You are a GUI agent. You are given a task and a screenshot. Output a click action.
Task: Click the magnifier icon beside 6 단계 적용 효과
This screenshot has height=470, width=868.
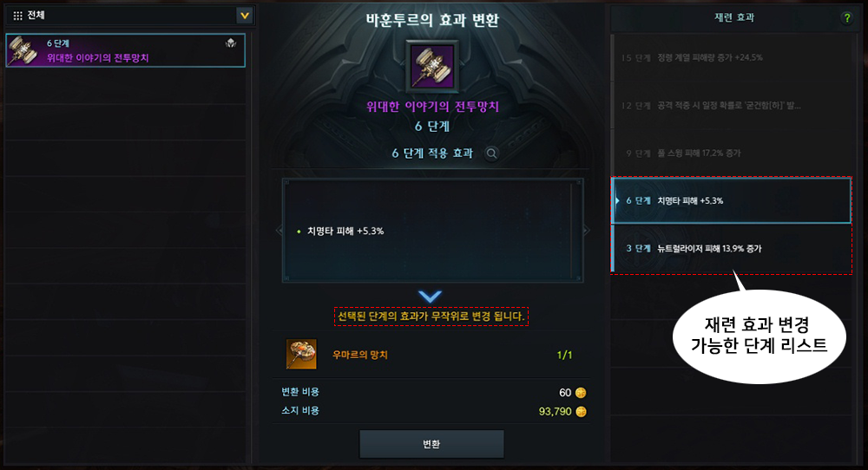point(491,153)
